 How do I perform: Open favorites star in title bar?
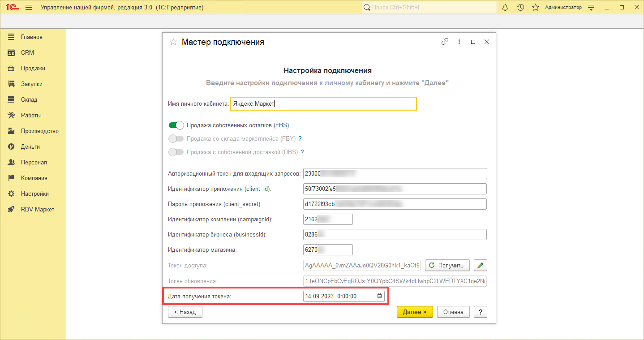(x=535, y=8)
